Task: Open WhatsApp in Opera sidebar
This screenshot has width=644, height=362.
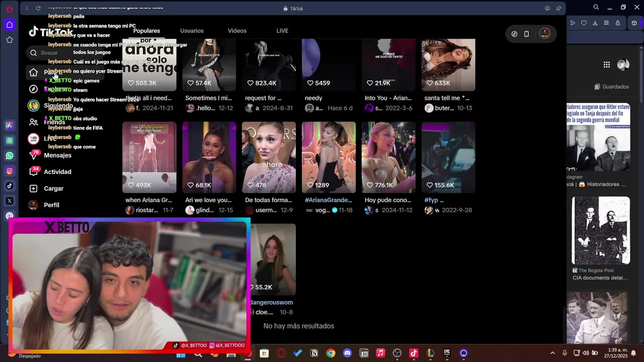Action: pyautogui.click(x=10, y=155)
